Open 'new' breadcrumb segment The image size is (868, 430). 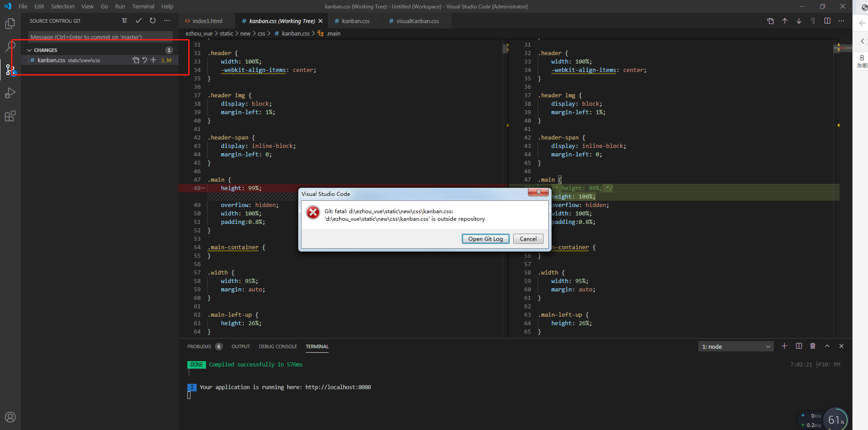tap(245, 33)
